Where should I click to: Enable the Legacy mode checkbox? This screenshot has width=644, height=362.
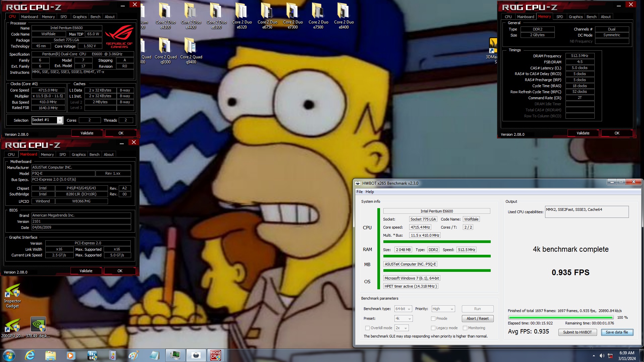(x=433, y=328)
